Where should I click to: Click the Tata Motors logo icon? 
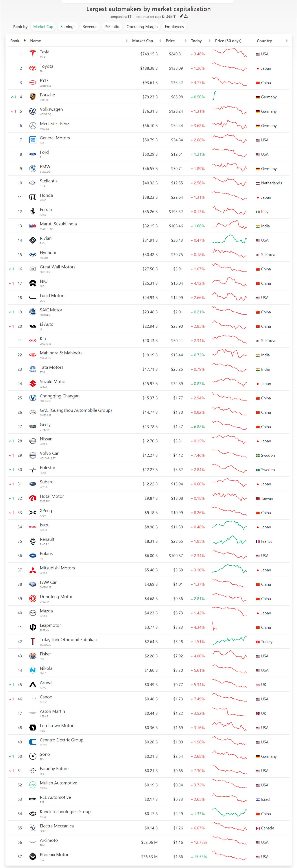[33, 369]
